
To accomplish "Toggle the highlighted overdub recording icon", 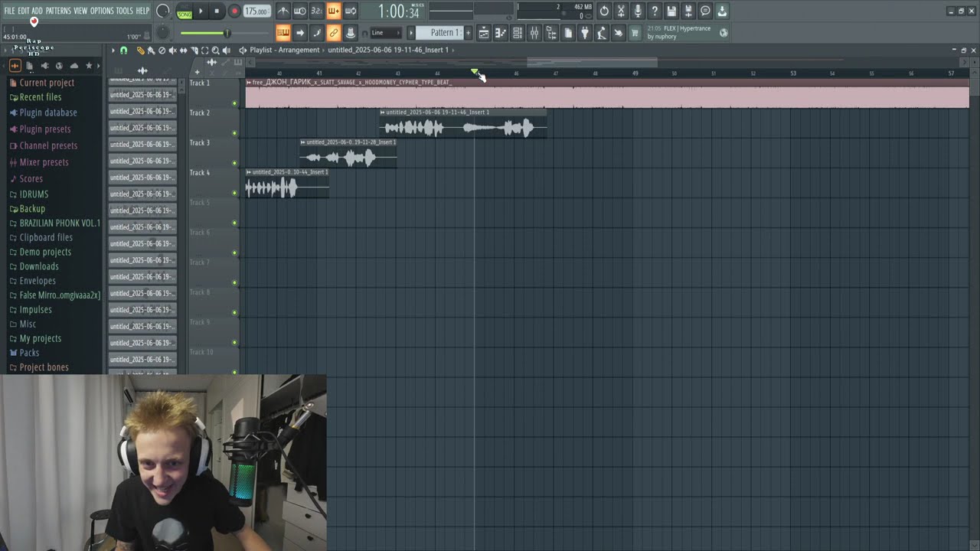I will click(334, 11).
